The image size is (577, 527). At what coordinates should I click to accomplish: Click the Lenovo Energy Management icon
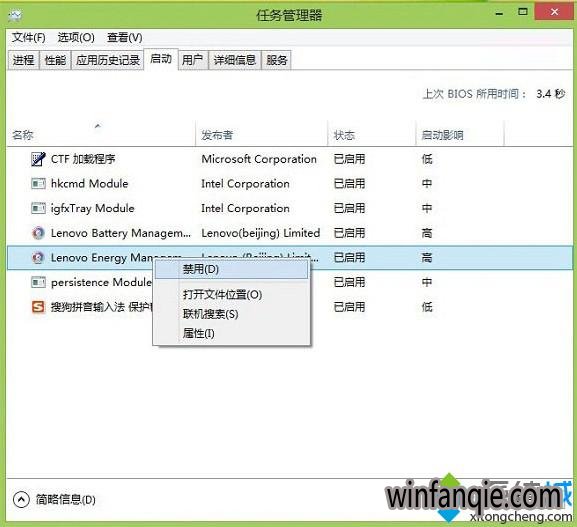38,257
